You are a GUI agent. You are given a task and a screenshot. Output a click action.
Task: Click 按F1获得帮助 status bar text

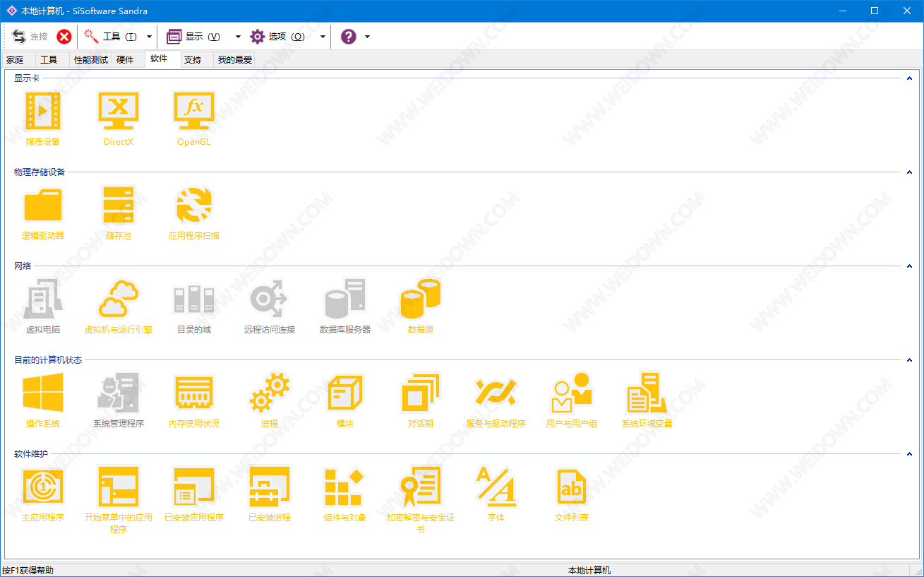click(x=28, y=571)
